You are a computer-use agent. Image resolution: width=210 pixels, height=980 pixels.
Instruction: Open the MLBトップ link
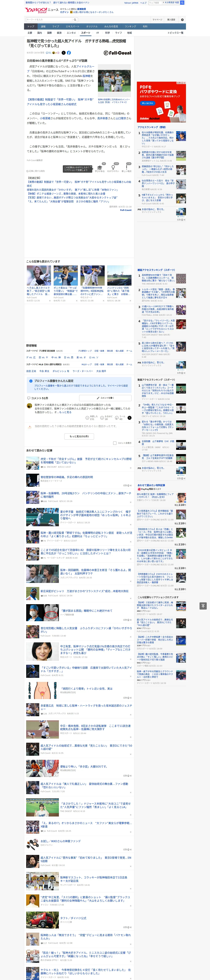[x=87, y=364]
